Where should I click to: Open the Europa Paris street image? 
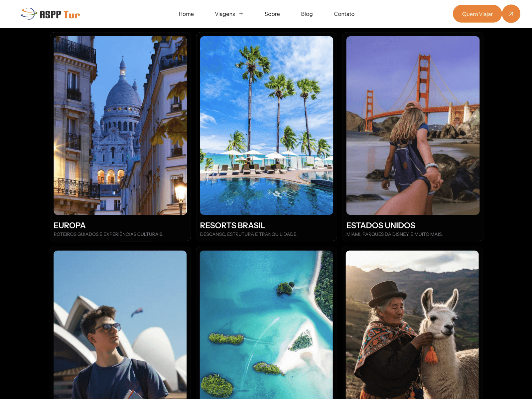point(120,125)
